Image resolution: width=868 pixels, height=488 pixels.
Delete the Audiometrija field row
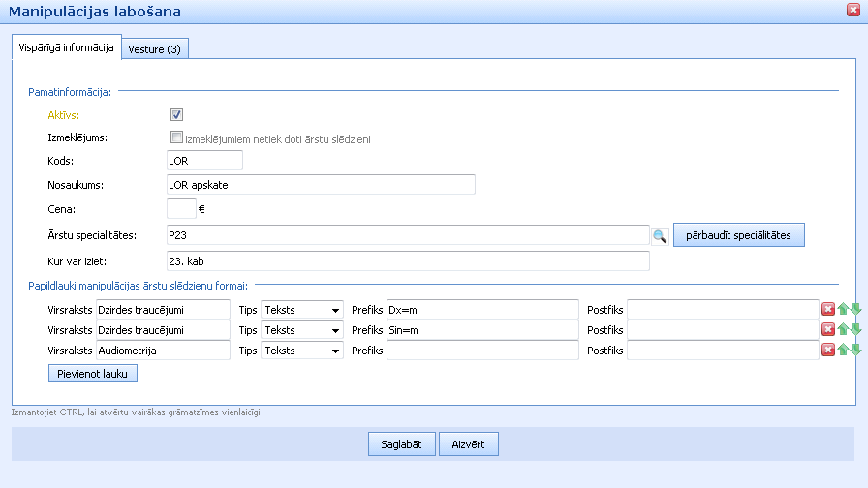tap(828, 350)
